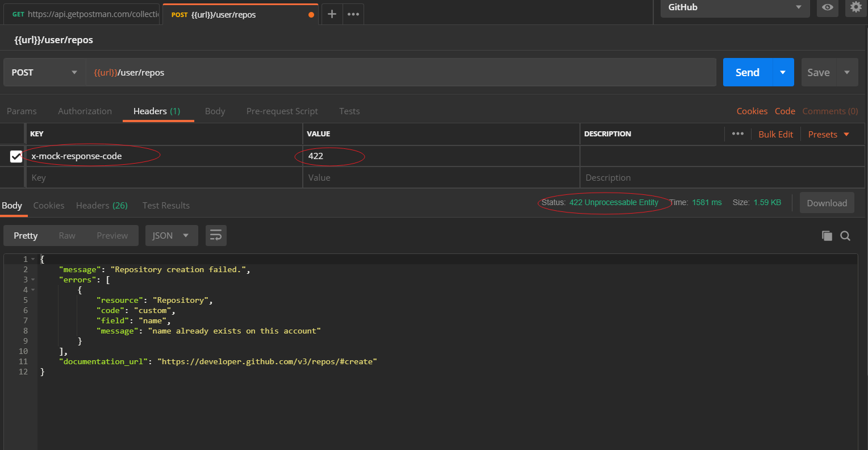Screen dimensions: 868x450
Task: Click the x-mock-response-code key field
Action: click(164, 156)
